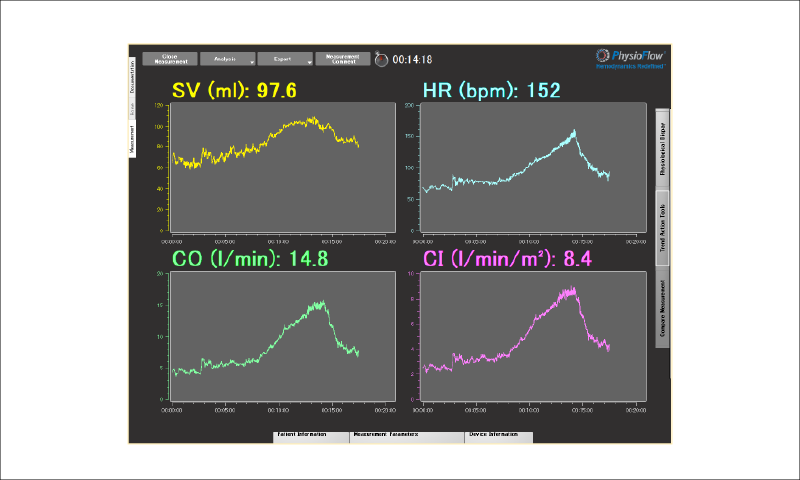Click the Close Measurement button
Screen dimensions: 800x480
(x=170, y=59)
